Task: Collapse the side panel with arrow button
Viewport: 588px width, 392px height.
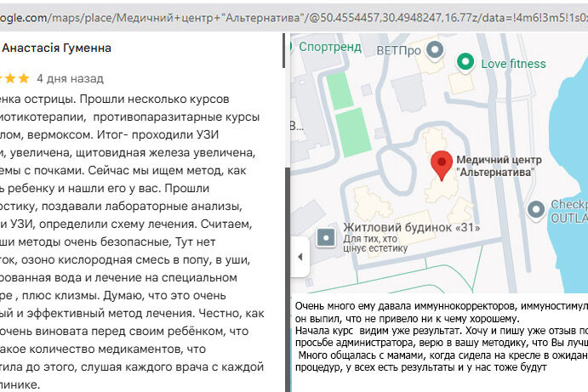Action: pos(302,256)
